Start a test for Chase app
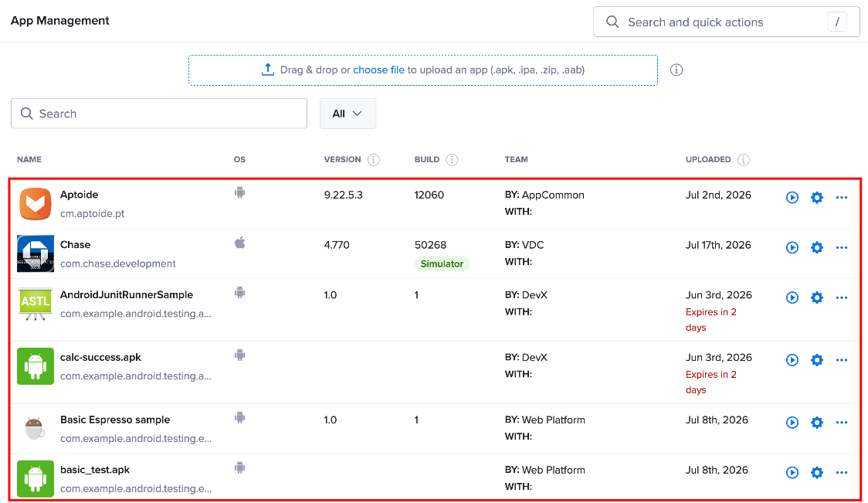The height and width of the screenshot is (503, 868). [x=792, y=247]
